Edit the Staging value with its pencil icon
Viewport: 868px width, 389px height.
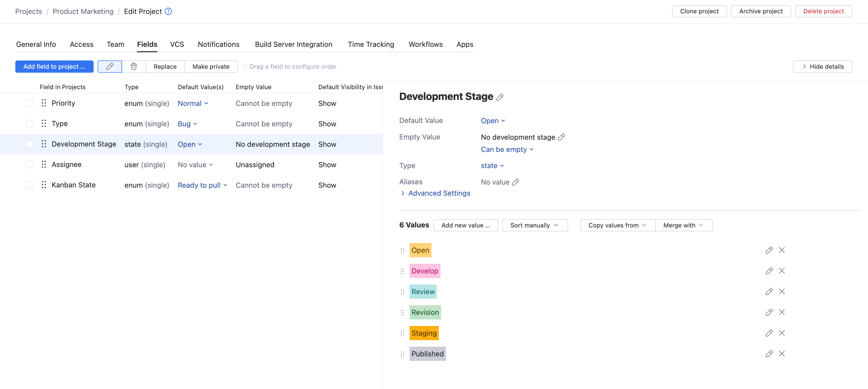click(x=769, y=333)
